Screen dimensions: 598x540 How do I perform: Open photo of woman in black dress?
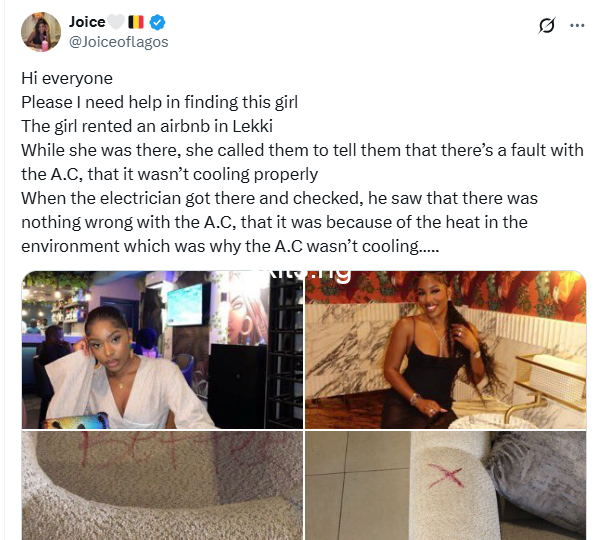[445, 350]
